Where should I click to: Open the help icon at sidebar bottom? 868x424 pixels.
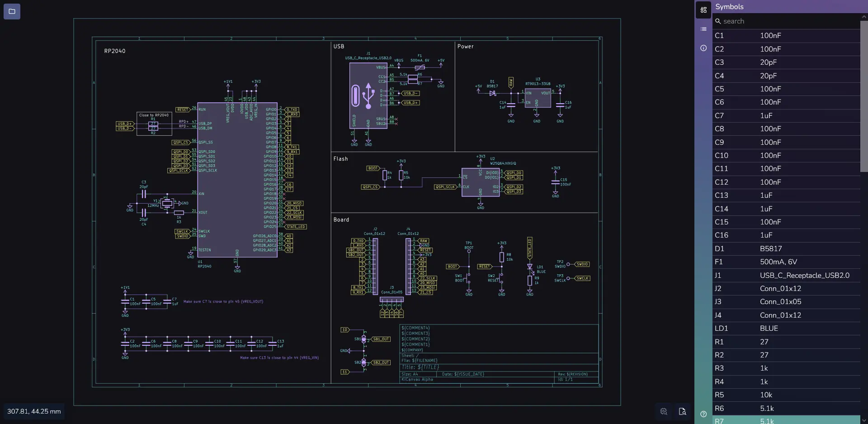coord(703,414)
